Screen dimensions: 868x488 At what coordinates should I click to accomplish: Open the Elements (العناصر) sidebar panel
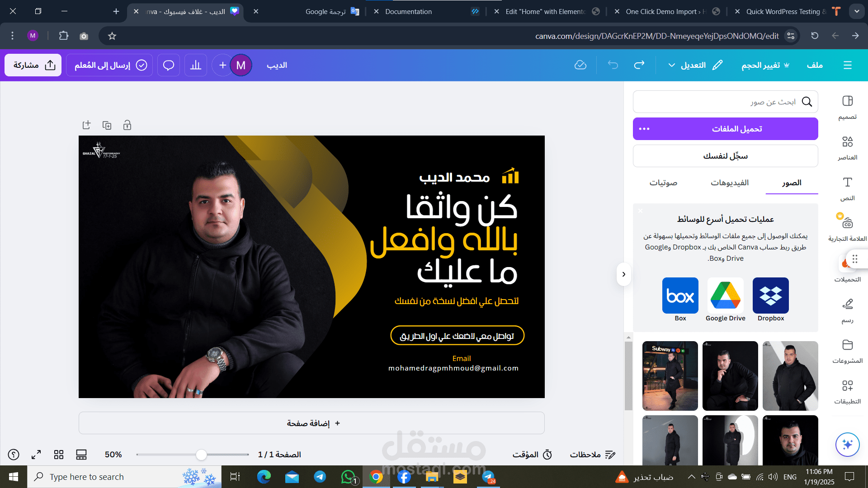point(847,147)
